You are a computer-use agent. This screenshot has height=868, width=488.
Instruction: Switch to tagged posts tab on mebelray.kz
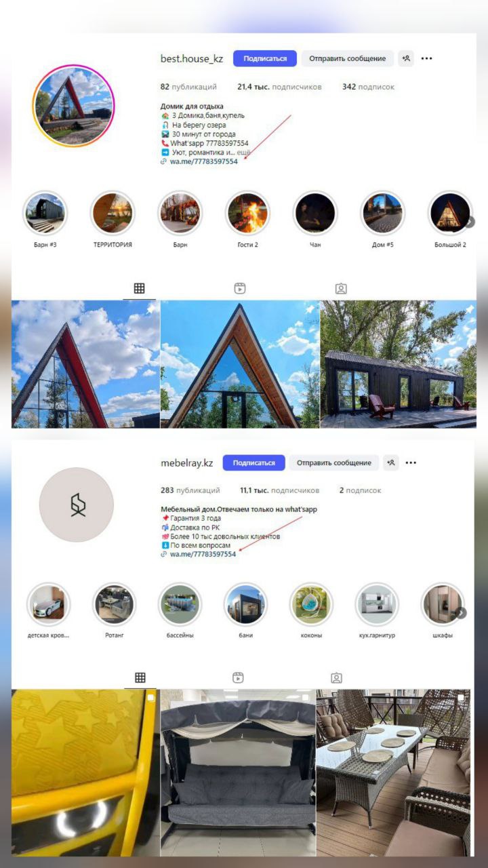point(336,677)
